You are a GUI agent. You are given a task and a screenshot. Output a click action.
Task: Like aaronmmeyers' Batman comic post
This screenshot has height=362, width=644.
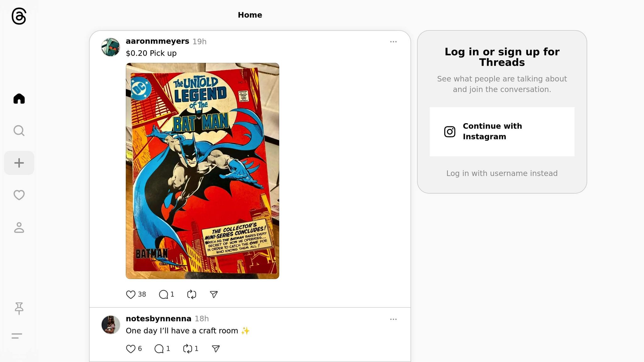pos(136,294)
